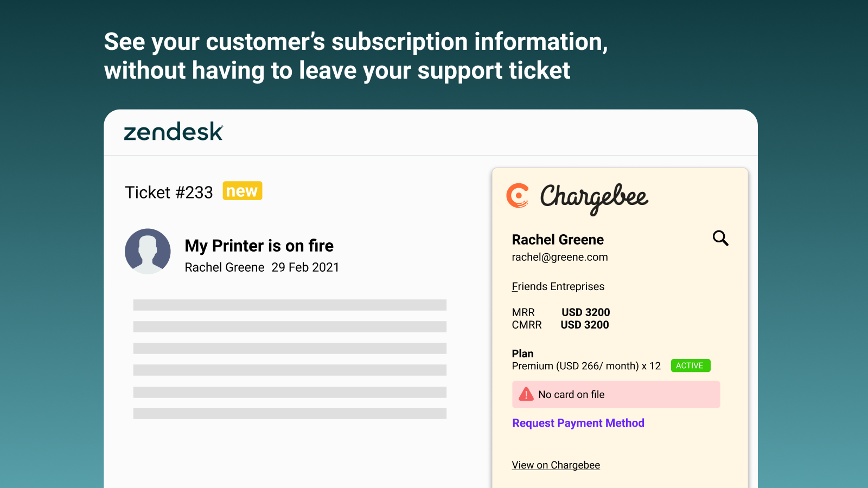Image resolution: width=868 pixels, height=488 pixels.
Task: Click the search magnifier in Chargebee panel
Action: (720, 238)
